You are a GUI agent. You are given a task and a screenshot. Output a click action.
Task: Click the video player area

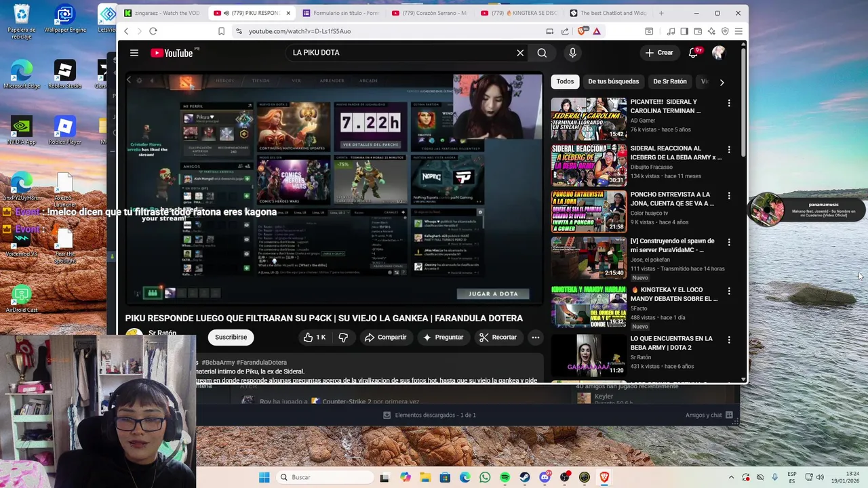click(334, 189)
